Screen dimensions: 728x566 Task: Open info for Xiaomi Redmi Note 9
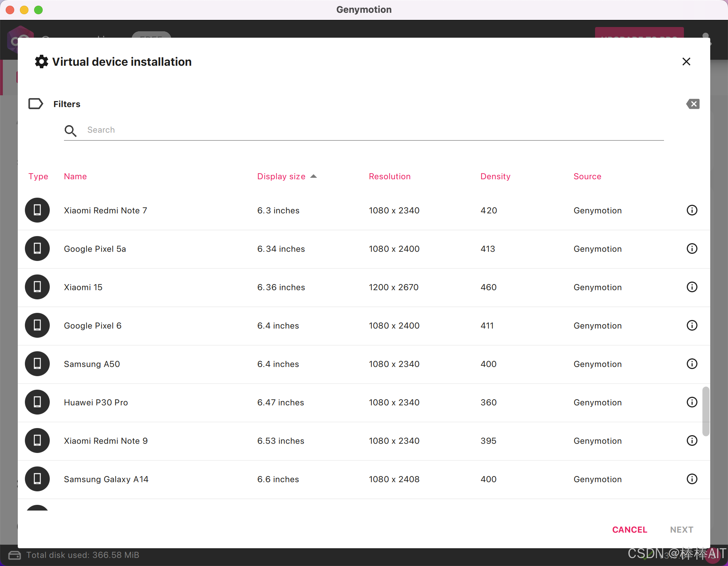692,440
